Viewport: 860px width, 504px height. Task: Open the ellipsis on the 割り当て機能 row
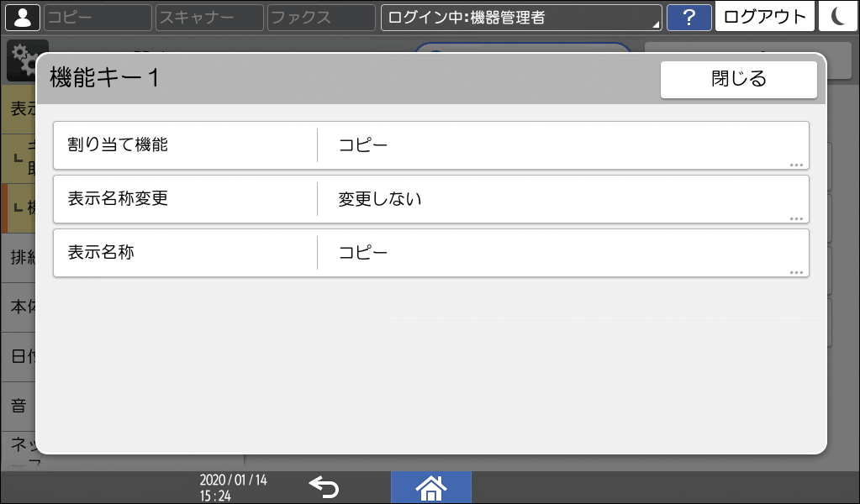(x=797, y=165)
